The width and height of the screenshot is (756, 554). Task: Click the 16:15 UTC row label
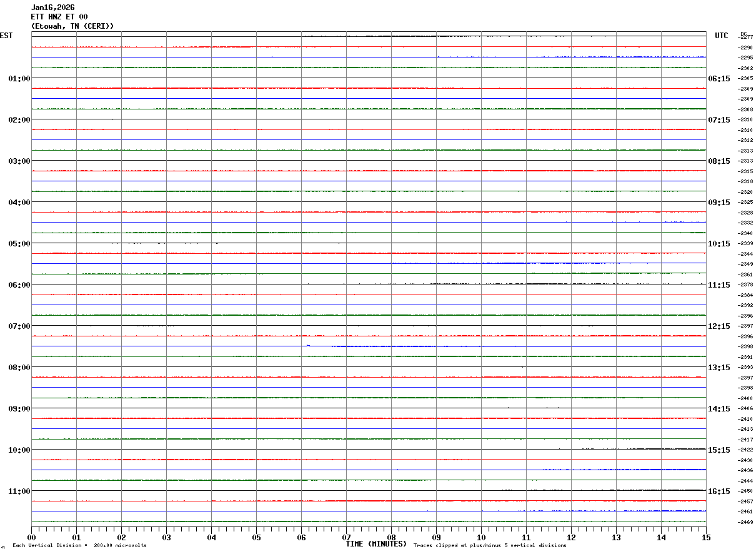[x=719, y=491]
